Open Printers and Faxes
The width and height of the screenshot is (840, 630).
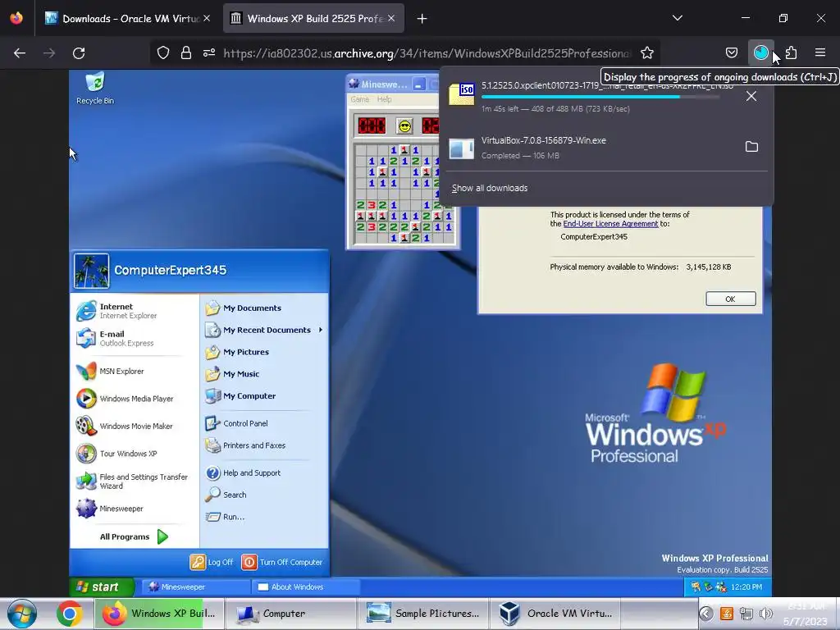click(x=245, y=445)
